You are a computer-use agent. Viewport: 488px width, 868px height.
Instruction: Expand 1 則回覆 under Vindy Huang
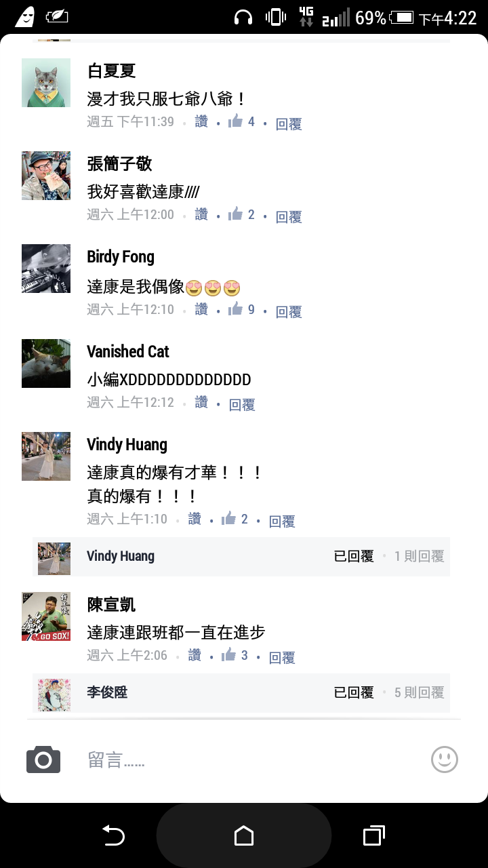pos(419,556)
